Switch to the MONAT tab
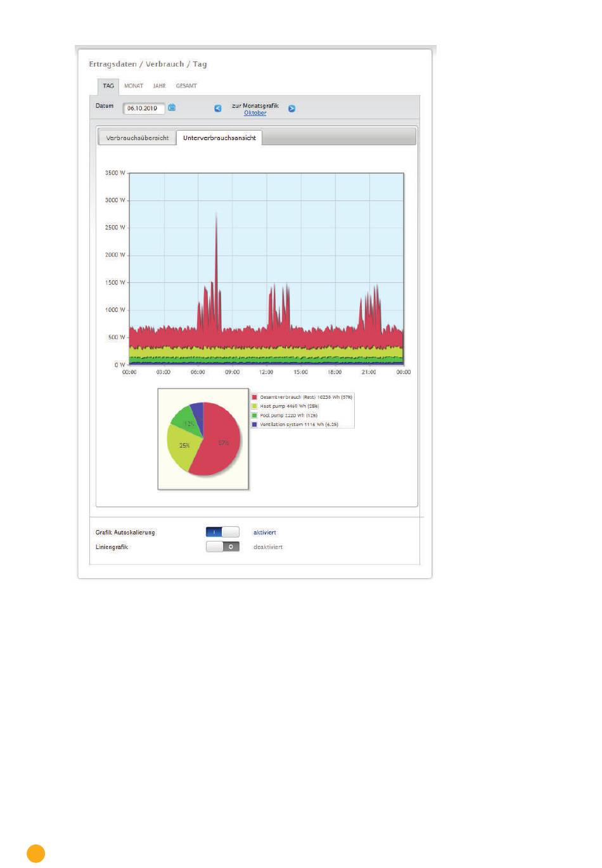Screen dimensions: 602x868 [x=134, y=86]
